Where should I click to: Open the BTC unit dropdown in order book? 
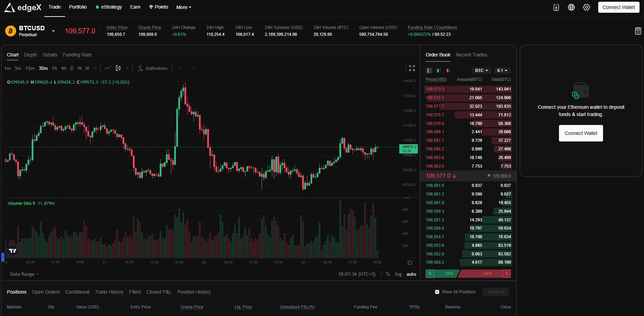coord(481,71)
